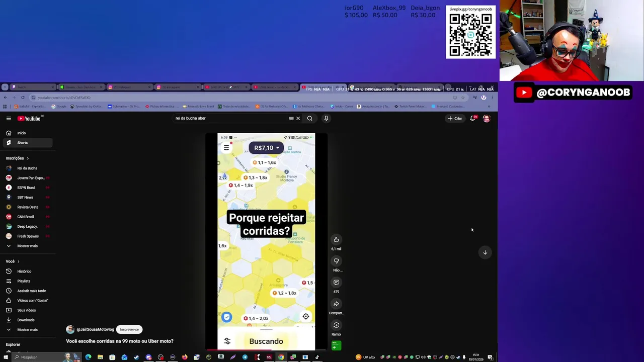644x362 pixels.
Task: Open ESPN Brasil subscription
Action: 28,188
